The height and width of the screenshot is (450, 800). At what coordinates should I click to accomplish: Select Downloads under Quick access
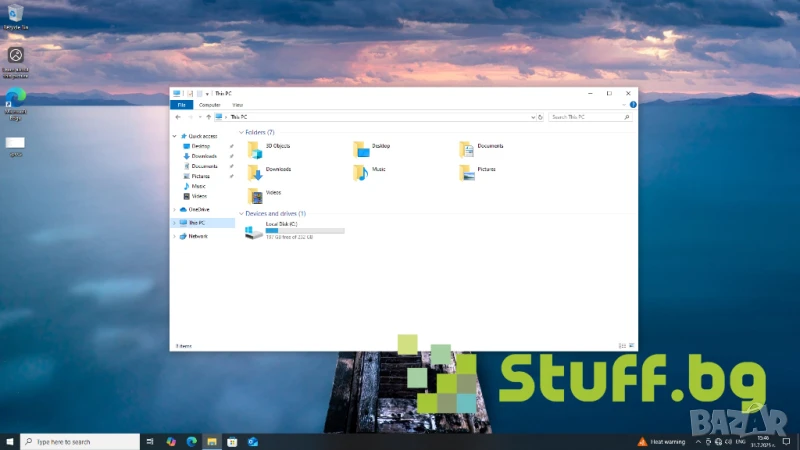(x=203, y=156)
